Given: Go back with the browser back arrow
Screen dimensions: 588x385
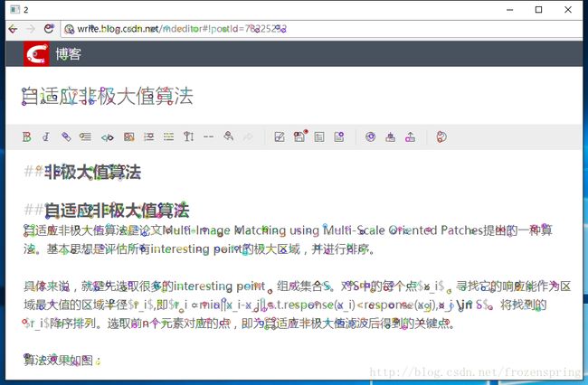Looking at the screenshot, I should pyautogui.click(x=14, y=29).
